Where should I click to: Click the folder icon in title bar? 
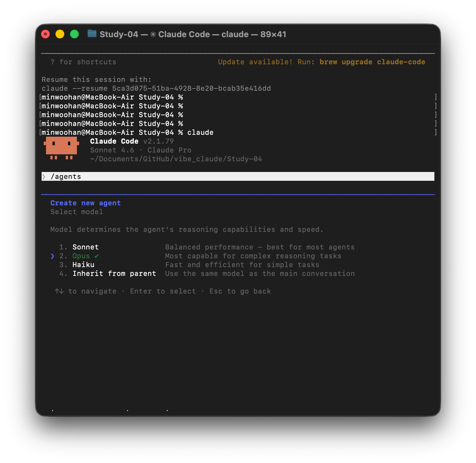[92, 34]
